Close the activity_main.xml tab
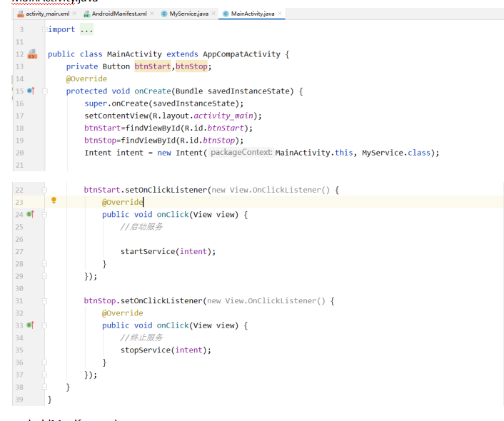504x421 pixels. pos(74,13)
